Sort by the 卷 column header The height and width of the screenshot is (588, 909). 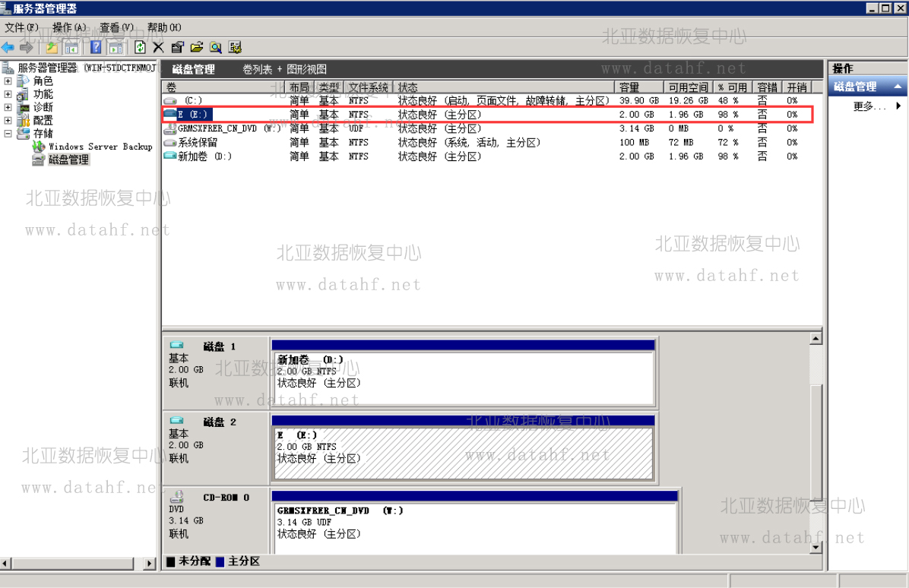click(223, 87)
